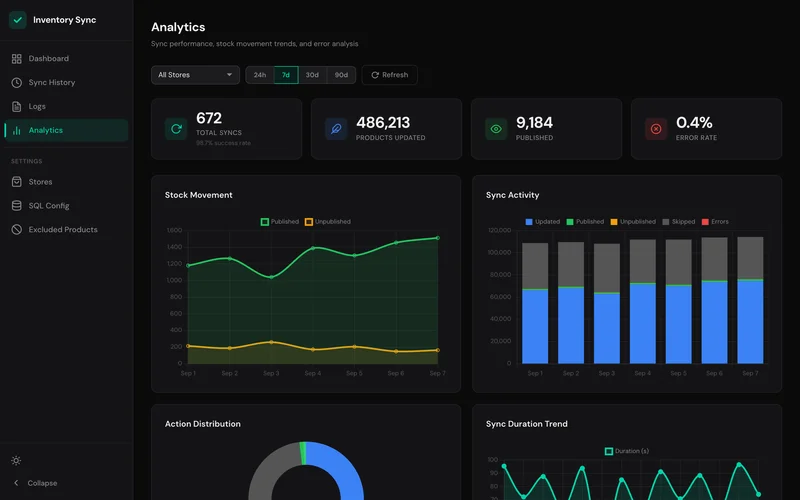Click the circular arrow icon on the Refresh button
Image resolution: width=800 pixels, height=500 pixels.
[x=375, y=75]
